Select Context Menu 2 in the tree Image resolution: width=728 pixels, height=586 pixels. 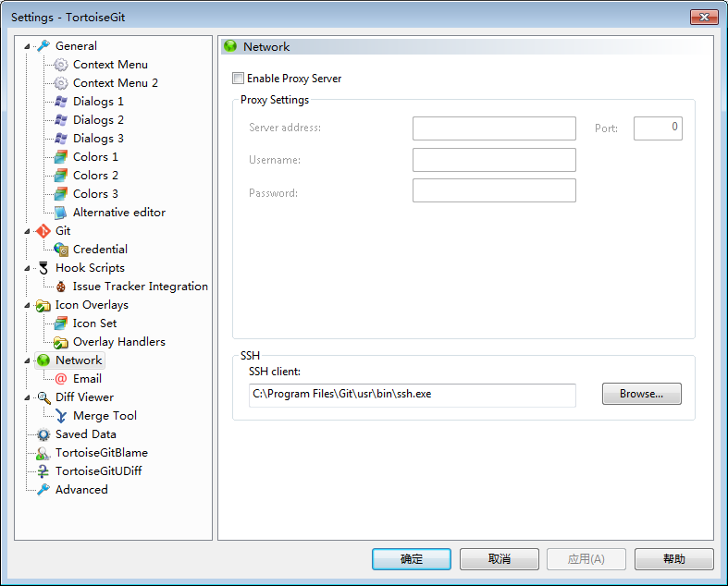pyautogui.click(x=115, y=83)
